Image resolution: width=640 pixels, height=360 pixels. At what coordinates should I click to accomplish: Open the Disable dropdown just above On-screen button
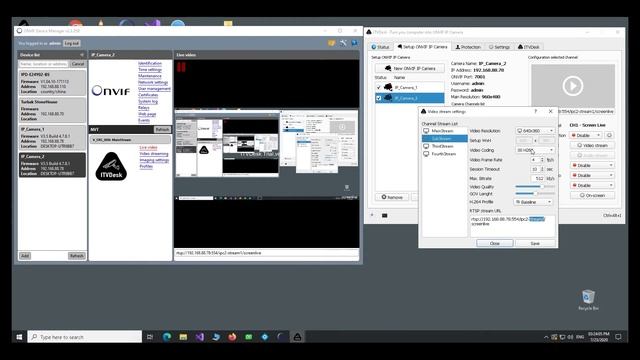pos(592,185)
